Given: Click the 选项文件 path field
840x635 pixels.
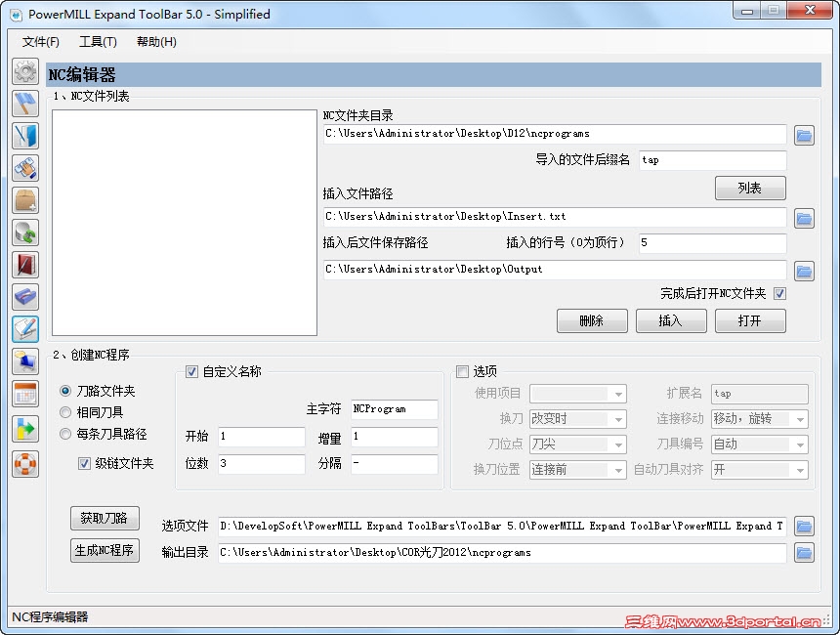Looking at the screenshot, I should (x=502, y=527).
